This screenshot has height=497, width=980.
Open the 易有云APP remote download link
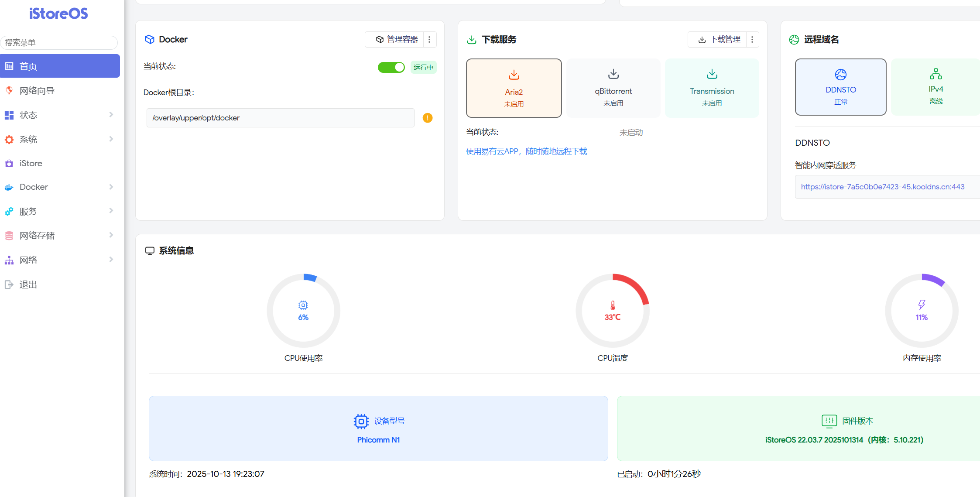[526, 151]
